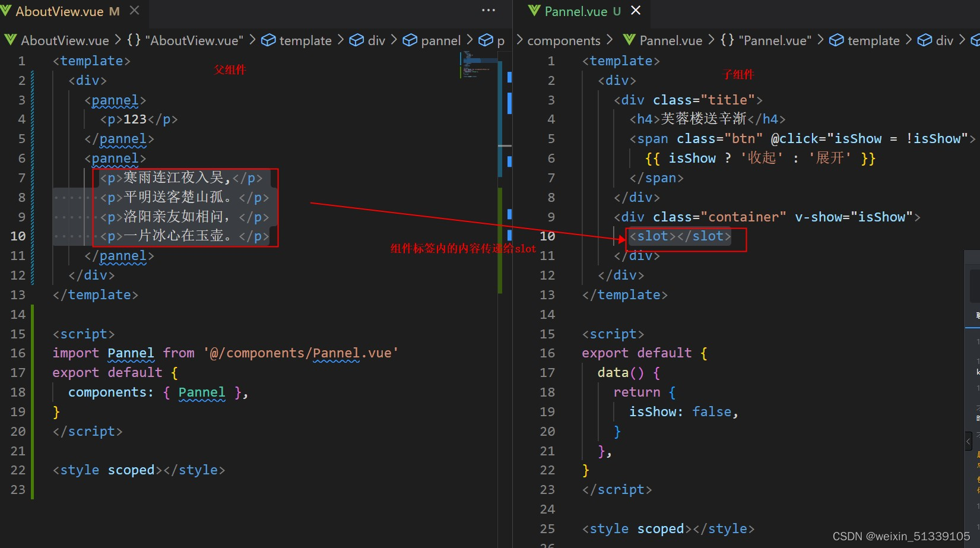Click line number 10 in the left editor
The image size is (980, 548).
click(x=18, y=236)
